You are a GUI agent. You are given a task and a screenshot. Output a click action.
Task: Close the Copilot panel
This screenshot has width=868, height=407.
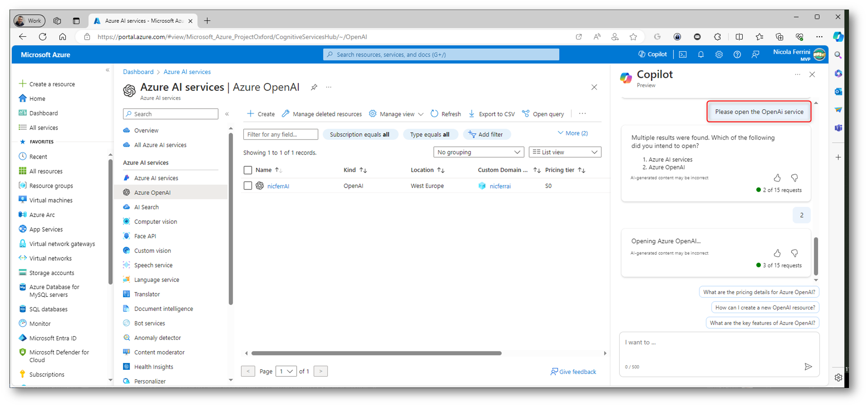point(812,74)
